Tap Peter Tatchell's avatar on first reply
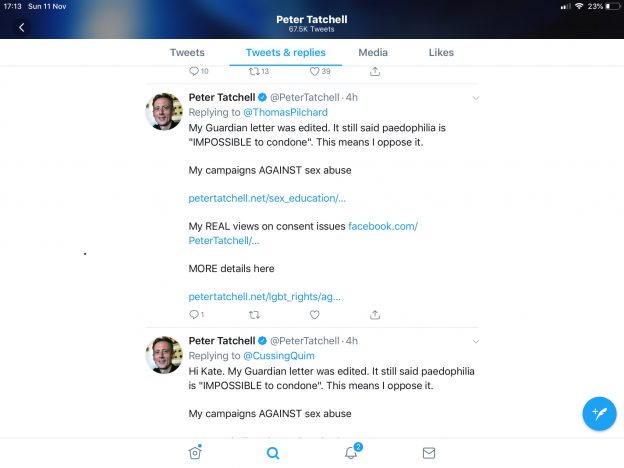624x468 pixels. pyautogui.click(x=164, y=111)
